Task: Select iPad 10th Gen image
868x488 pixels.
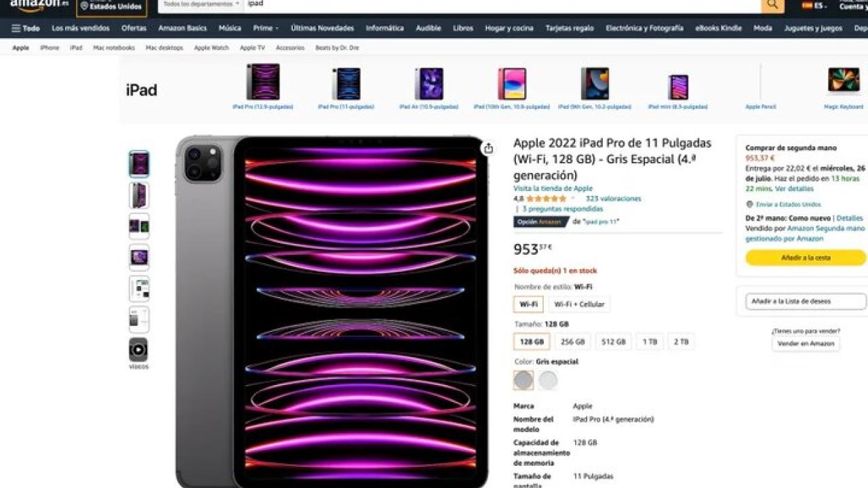Action: tap(512, 84)
